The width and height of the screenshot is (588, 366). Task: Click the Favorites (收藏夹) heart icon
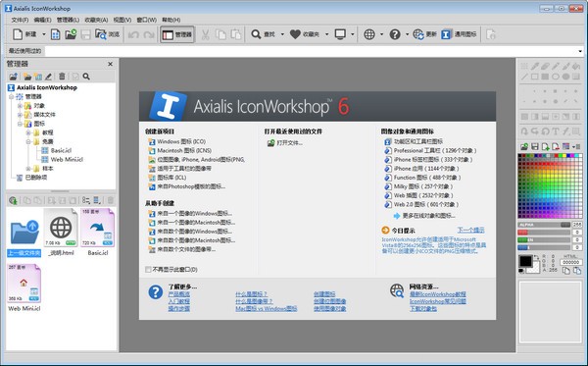295,34
